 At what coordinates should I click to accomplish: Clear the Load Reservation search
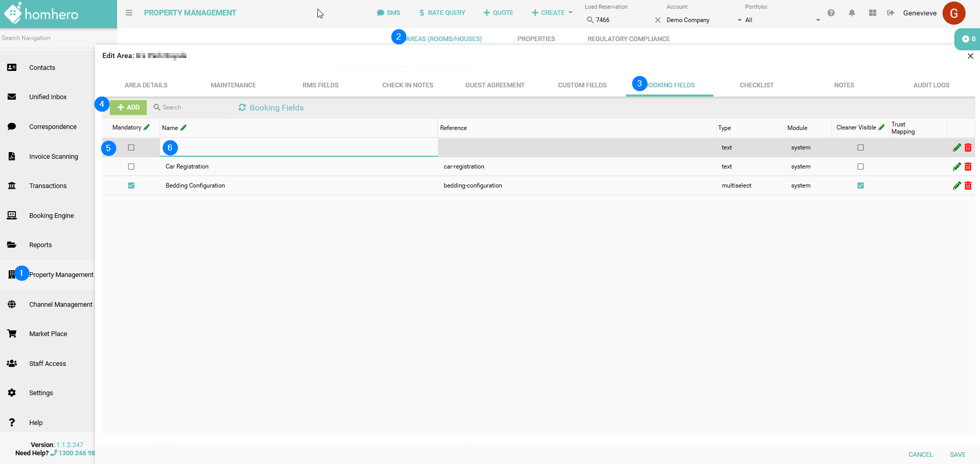(x=657, y=20)
